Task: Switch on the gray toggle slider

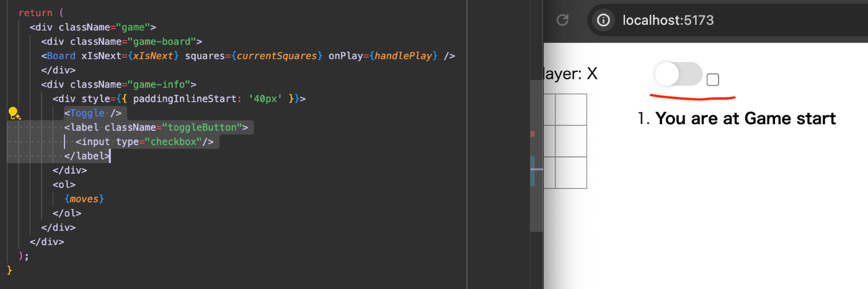Action: coord(678,74)
